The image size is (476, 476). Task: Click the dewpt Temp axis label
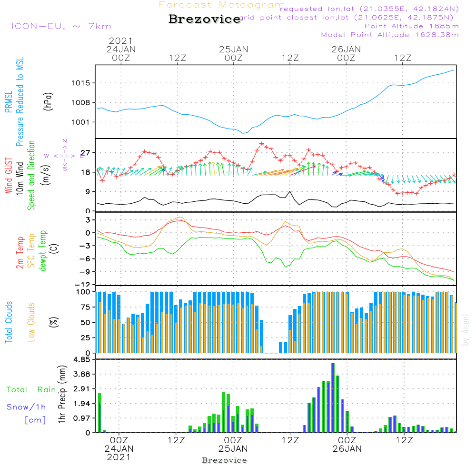(43, 251)
